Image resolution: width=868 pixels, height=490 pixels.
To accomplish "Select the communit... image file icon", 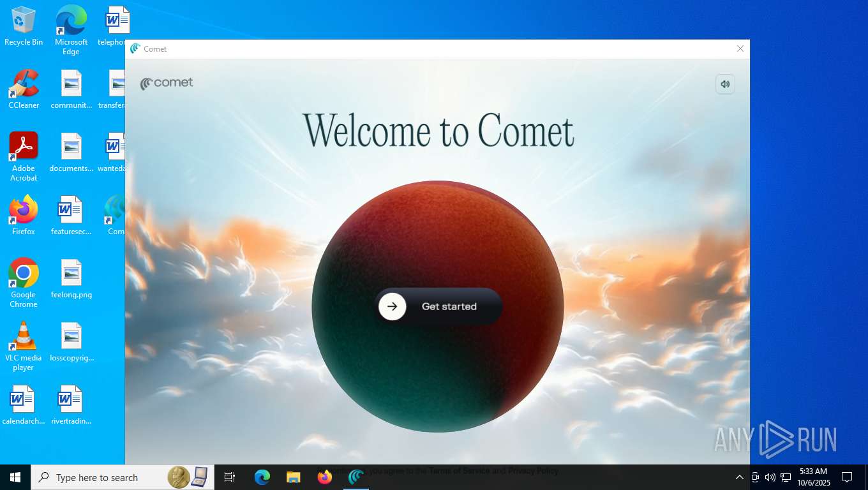I will point(71,89).
